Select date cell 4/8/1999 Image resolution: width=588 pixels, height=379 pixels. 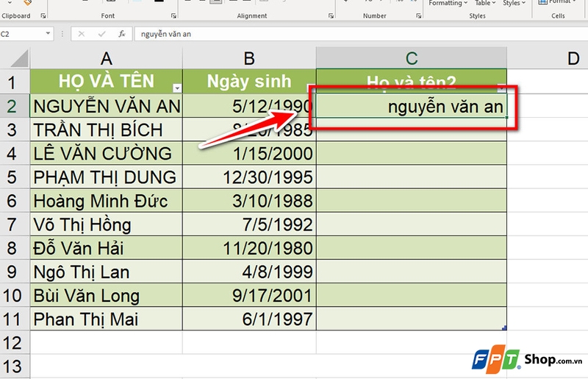pyautogui.click(x=249, y=272)
